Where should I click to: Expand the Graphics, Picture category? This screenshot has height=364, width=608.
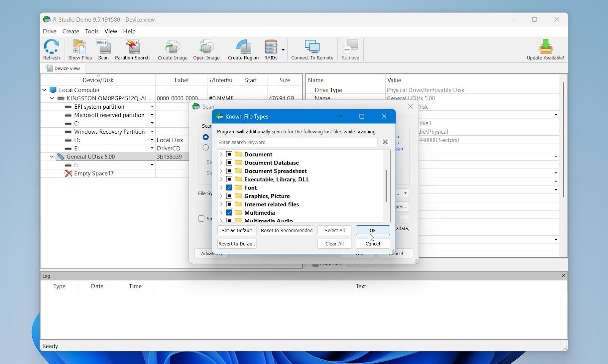coord(221,196)
